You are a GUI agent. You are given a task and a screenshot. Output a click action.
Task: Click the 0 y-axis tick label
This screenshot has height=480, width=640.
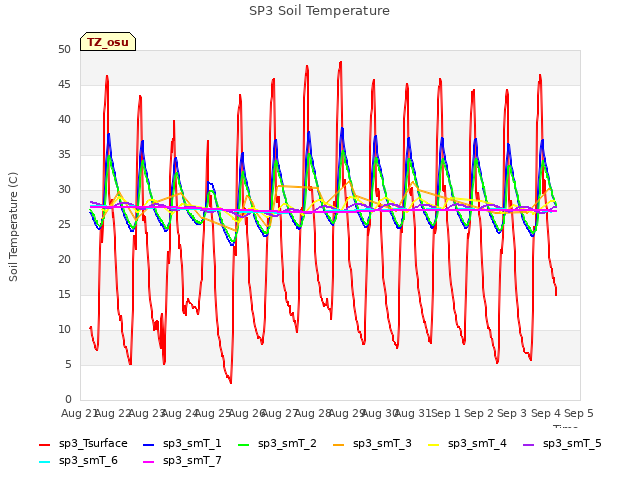pos(68,399)
